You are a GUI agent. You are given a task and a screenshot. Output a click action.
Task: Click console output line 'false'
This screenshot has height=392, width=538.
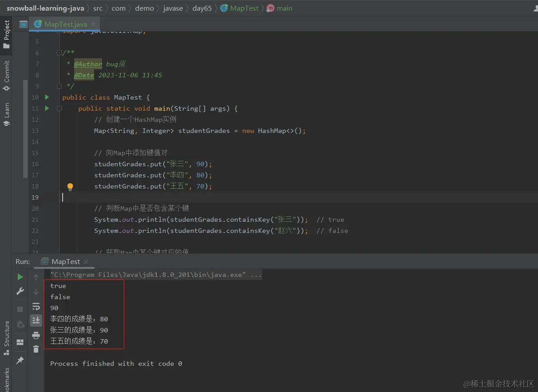(60, 297)
